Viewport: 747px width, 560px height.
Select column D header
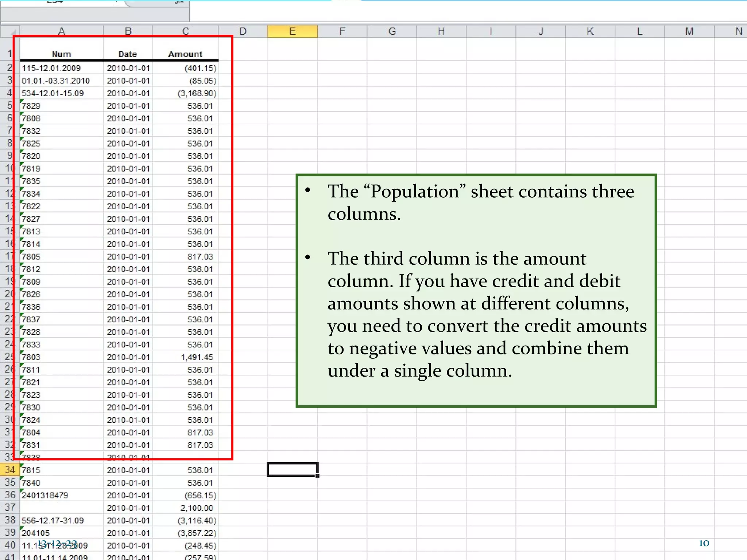tap(243, 31)
